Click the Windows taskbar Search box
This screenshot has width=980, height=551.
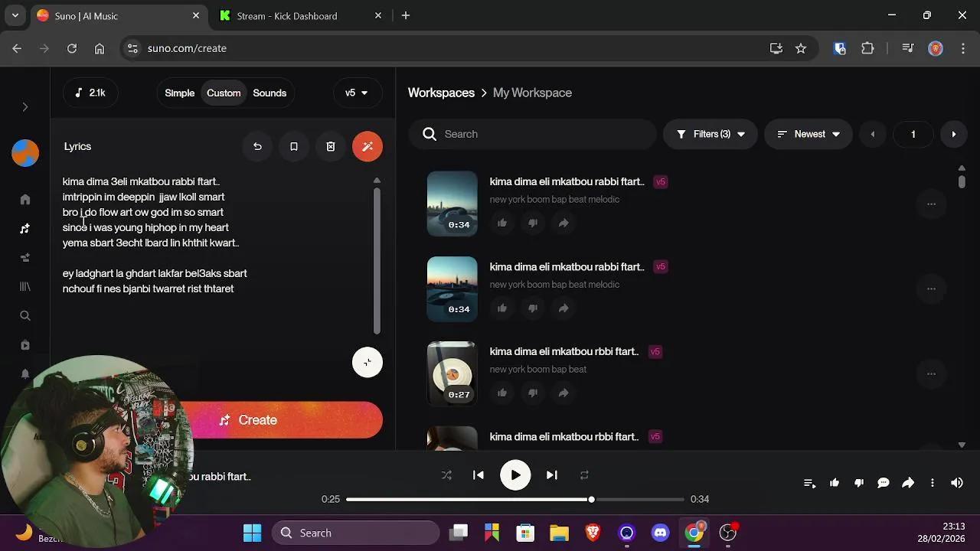point(356,533)
